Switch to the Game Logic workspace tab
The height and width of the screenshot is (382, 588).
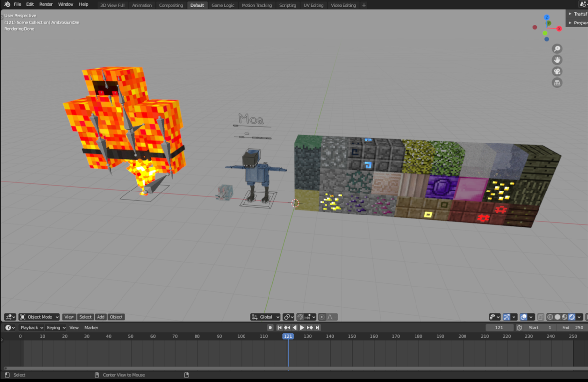(222, 5)
